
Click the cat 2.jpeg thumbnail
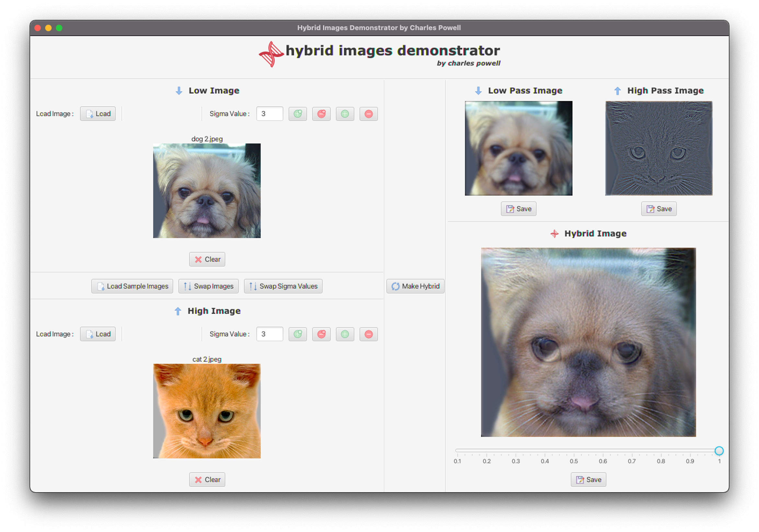click(207, 411)
